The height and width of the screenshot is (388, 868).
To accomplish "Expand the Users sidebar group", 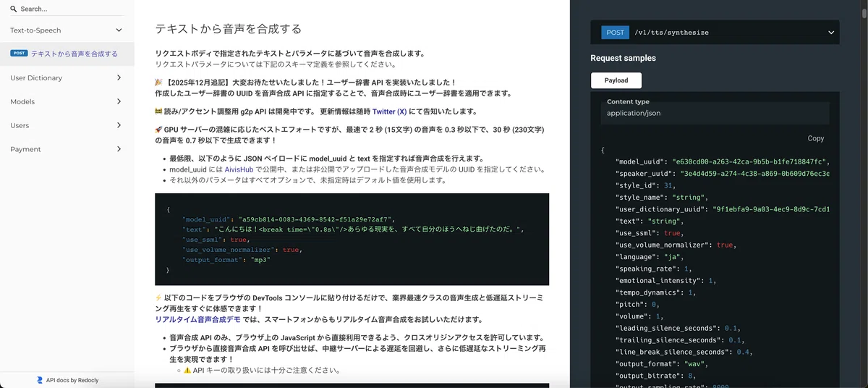I will (67, 125).
